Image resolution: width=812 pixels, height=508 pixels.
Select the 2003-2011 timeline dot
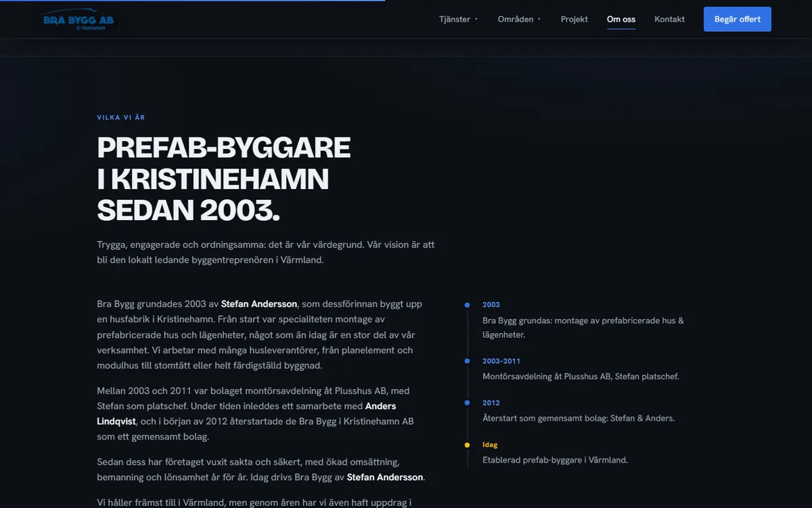[467, 361]
